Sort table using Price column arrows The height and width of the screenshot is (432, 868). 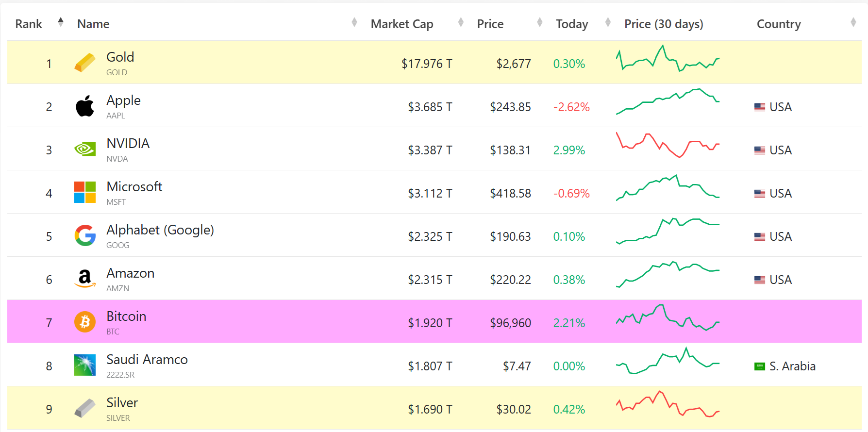click(x=540, y=22)
